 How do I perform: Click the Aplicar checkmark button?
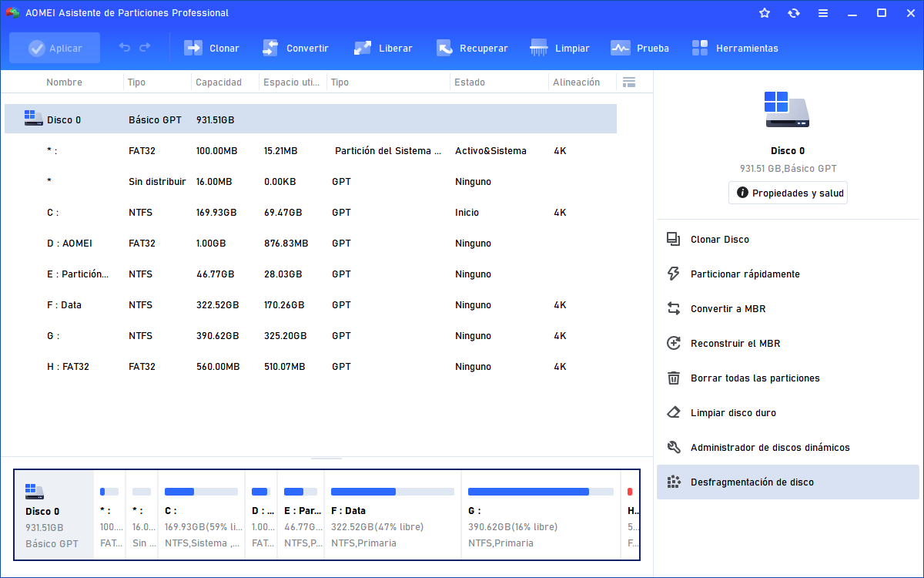[x=55, y=48]
